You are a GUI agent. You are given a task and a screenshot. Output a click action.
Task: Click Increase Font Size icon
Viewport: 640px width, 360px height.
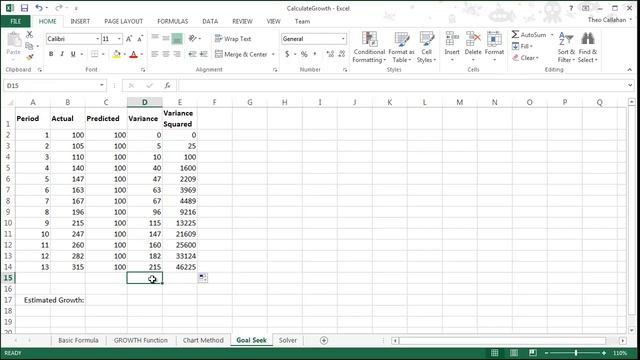pyautogui.click(x=129, y=39)
